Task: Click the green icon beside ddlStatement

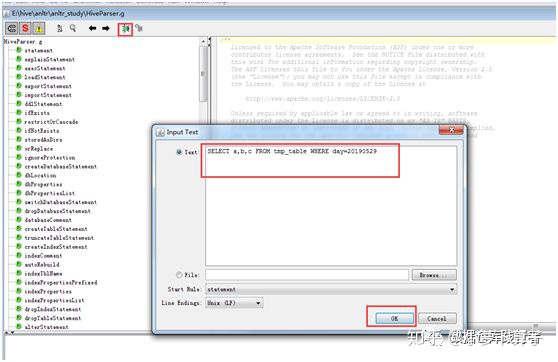Action: 19,104
